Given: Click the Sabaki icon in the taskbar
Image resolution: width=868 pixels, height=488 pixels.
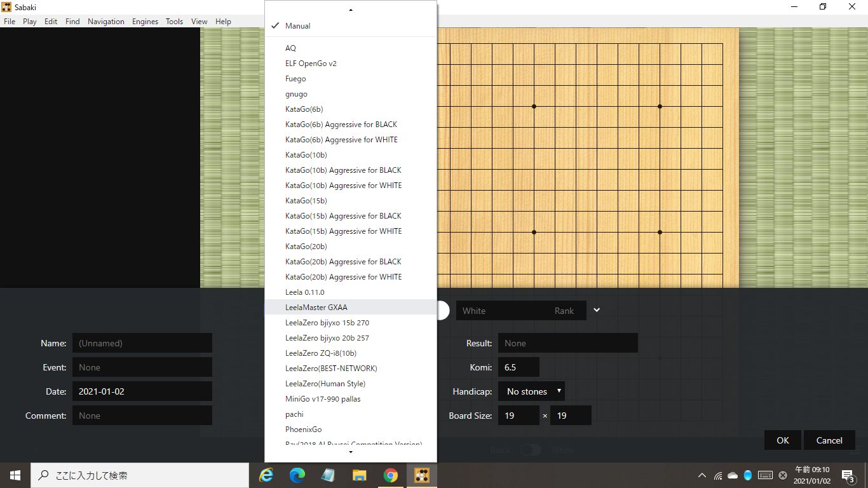Looking at the screenshot, I should pyautogui.click(x=421, y=475).
